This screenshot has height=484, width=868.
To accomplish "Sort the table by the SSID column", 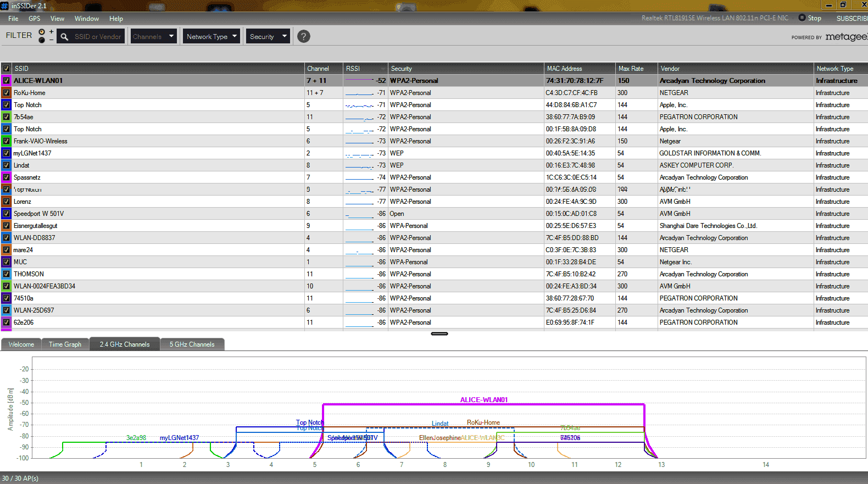I will point(158,69).
